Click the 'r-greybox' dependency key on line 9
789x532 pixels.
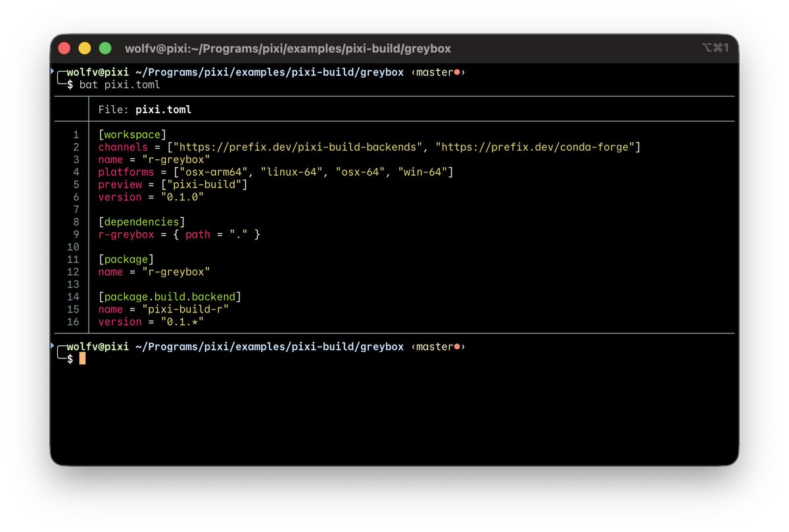[x=126, y=235]
